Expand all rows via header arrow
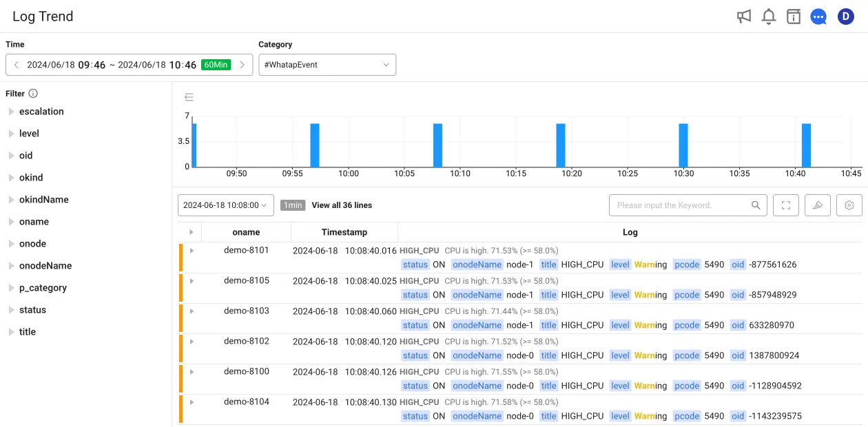 pyautogui.click(x=192, y=232)
